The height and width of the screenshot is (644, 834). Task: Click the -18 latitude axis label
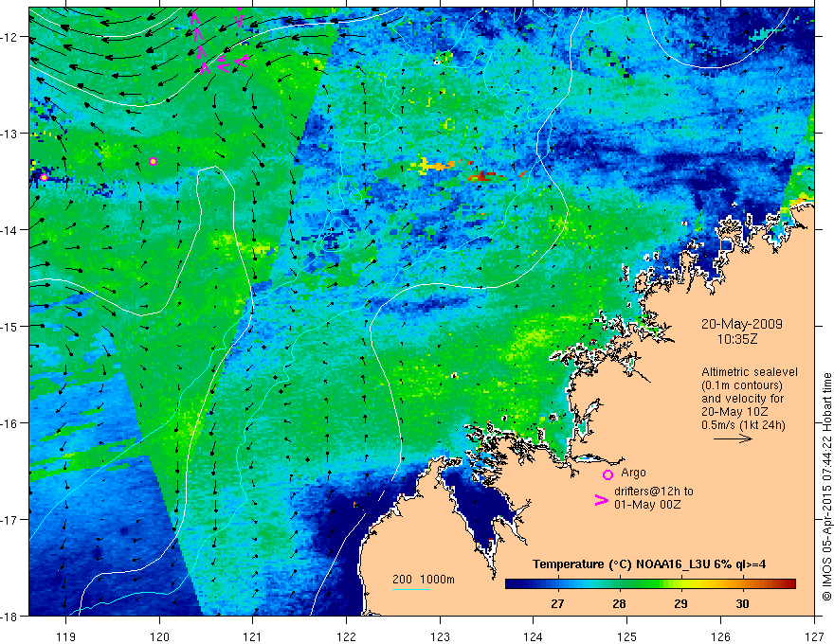click(10, 616)
